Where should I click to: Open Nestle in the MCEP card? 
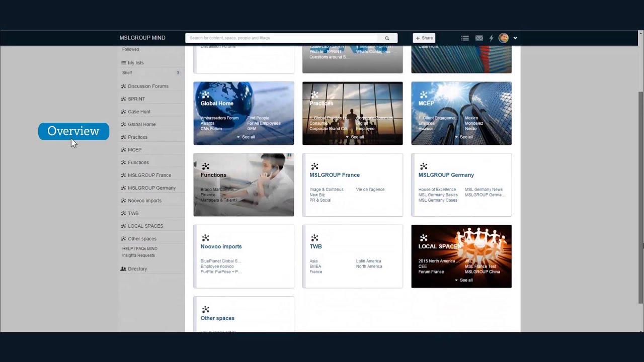[x=471, y=129]
